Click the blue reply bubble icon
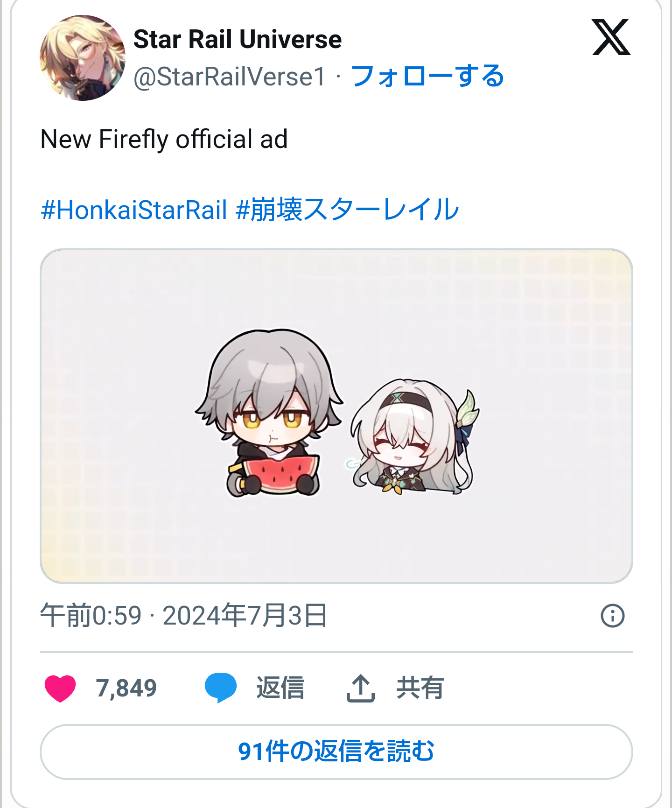Image resolution: width=672 pixels, height=808 pixels. coord(221,688)
